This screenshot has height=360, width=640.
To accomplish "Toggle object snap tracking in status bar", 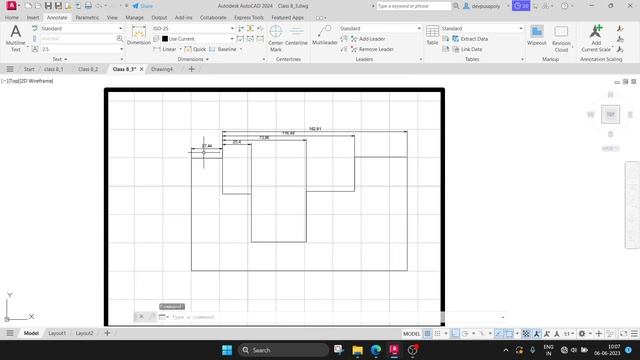I will point(499,333).
